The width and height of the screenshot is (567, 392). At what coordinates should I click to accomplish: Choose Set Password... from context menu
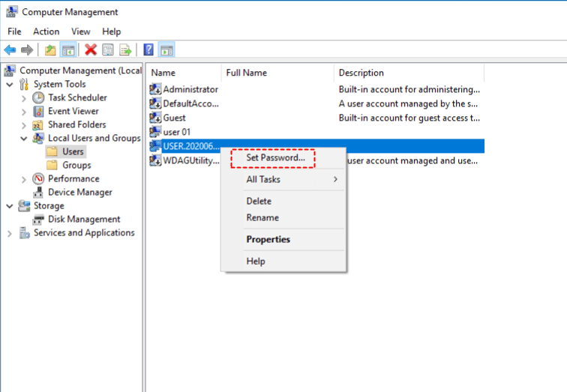[x=275, y=157]
